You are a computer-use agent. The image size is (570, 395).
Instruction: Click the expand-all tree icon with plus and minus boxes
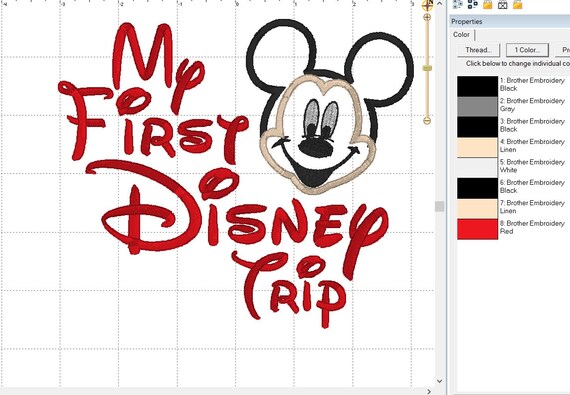[473, 4]
